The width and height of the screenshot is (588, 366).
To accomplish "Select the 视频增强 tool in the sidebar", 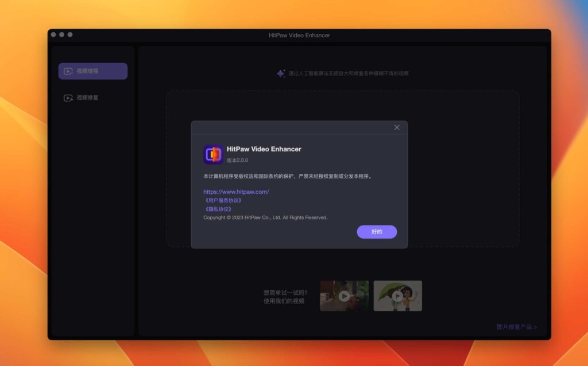I will click(92, 71).
